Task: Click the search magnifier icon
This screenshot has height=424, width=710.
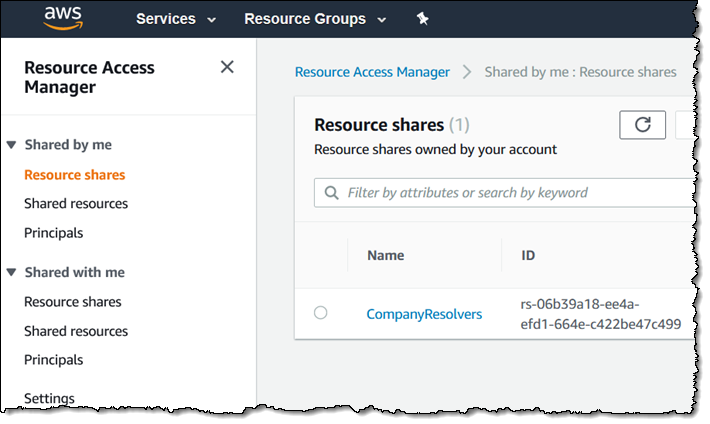Action: click(331, 192)
